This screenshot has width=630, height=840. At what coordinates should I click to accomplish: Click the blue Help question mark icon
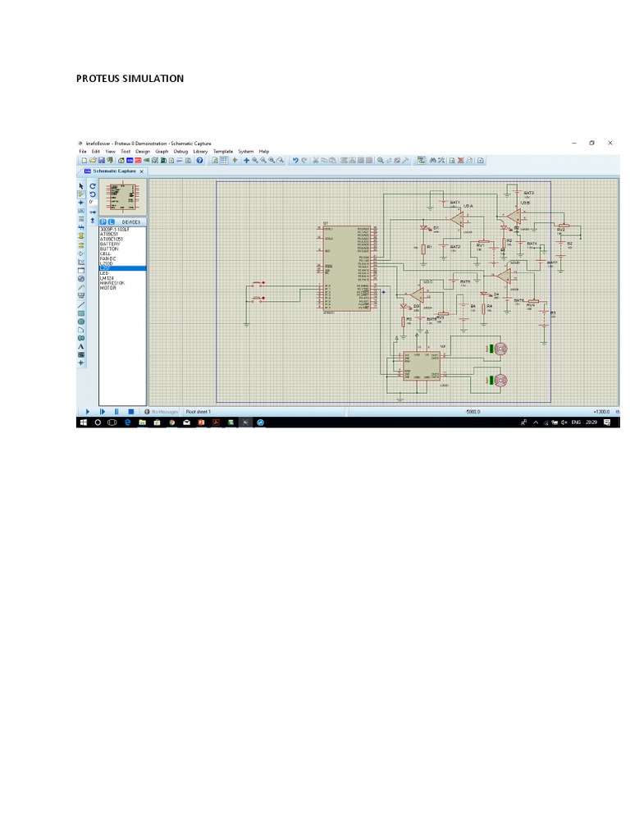[x=199, y=161]
